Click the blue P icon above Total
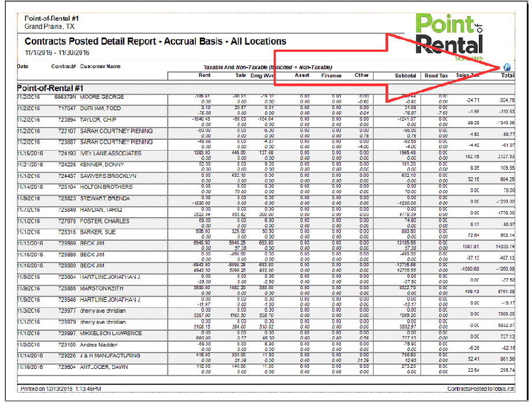Viewport: 532px width, 407px height. tap(507, 67)
